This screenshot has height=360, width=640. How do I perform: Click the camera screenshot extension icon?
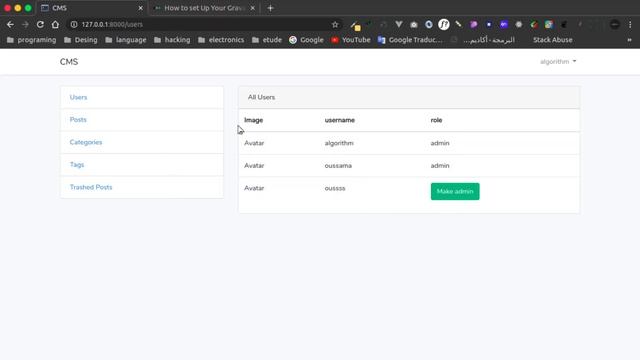point(414,24)
